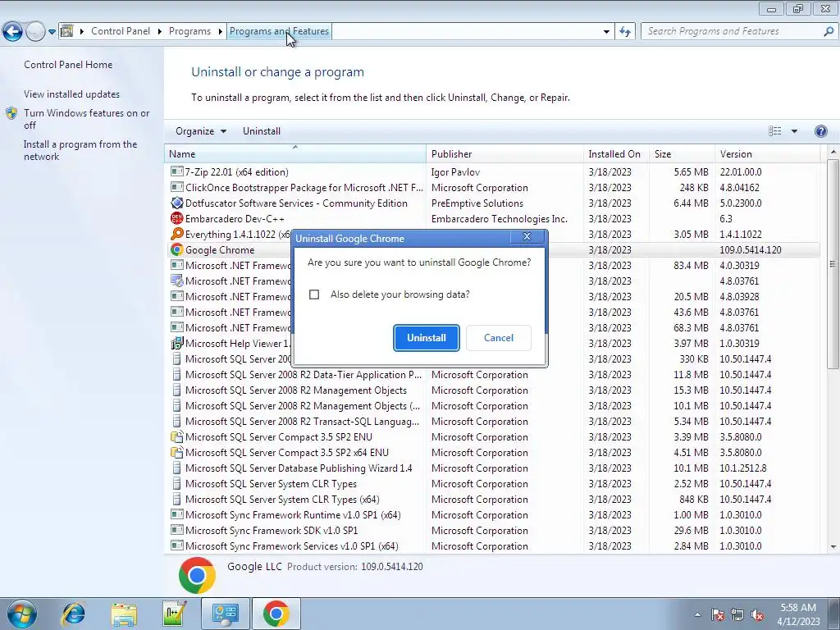Click publisher 'Igor Pavlov'
The width and height of the screenshot is (840, 630).
coord(455,172)
